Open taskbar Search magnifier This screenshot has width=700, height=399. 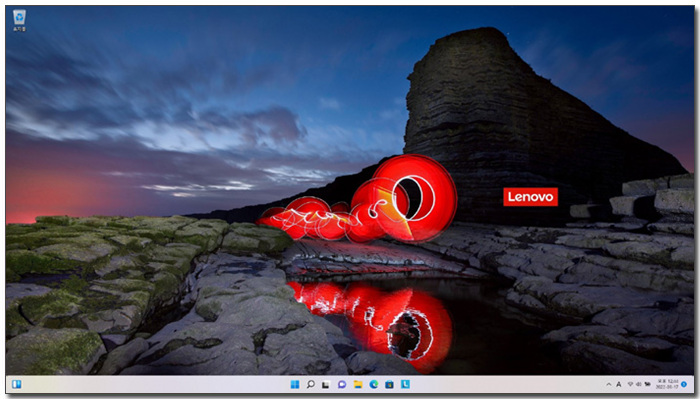click(310, 384)
